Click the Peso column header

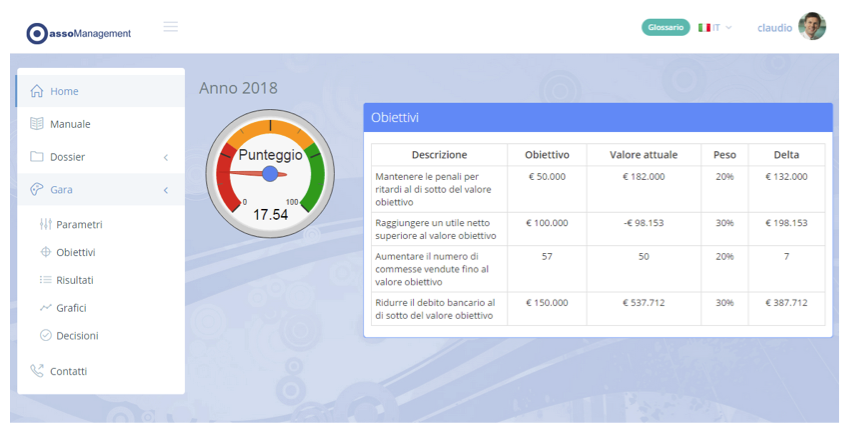click(x=725, y=154)
